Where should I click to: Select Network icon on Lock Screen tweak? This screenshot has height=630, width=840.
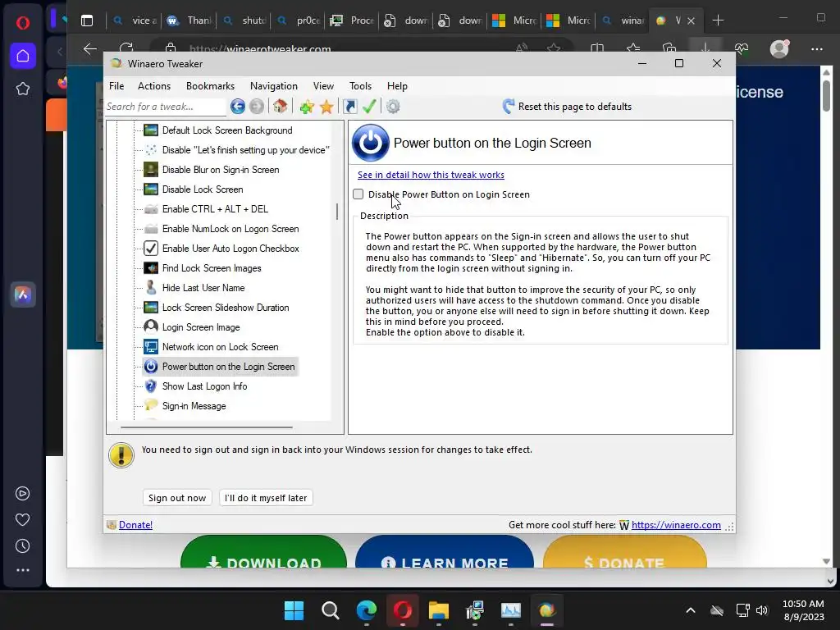coord(212,347)
